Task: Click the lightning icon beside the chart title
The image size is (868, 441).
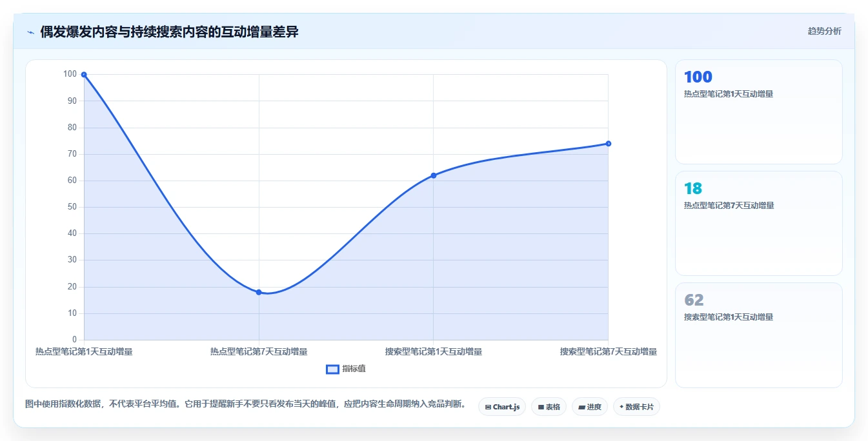Action: (x=30, y=32)
